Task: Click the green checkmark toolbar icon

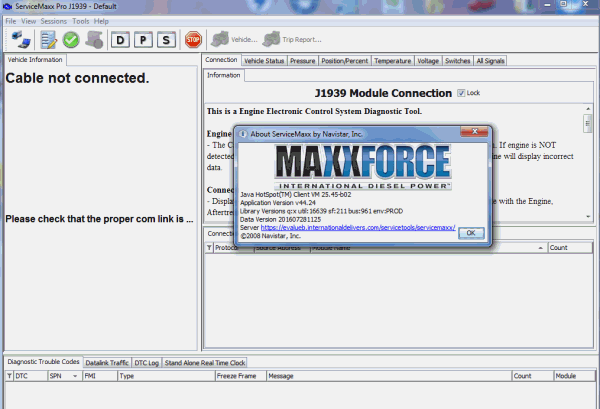Action: point(71,40)
